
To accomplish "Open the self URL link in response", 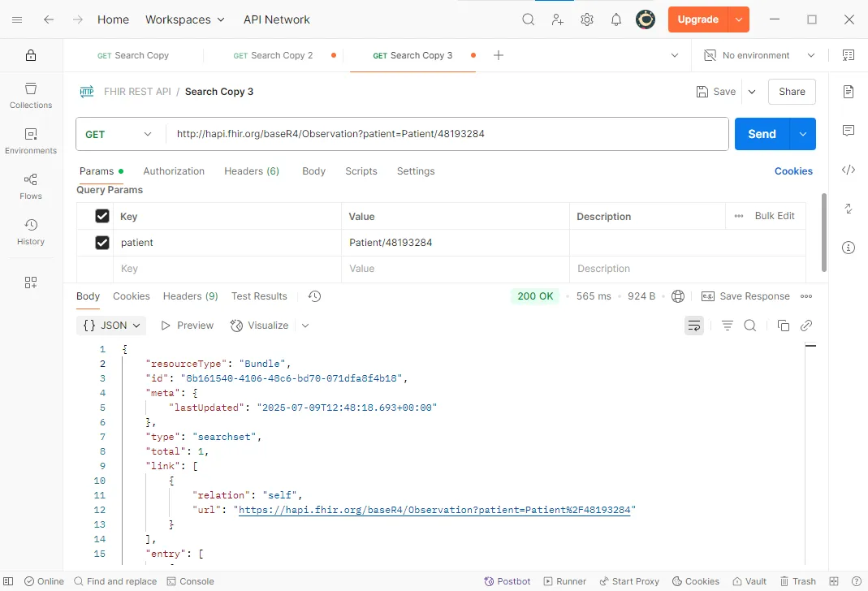I will [x=434, y=510].
